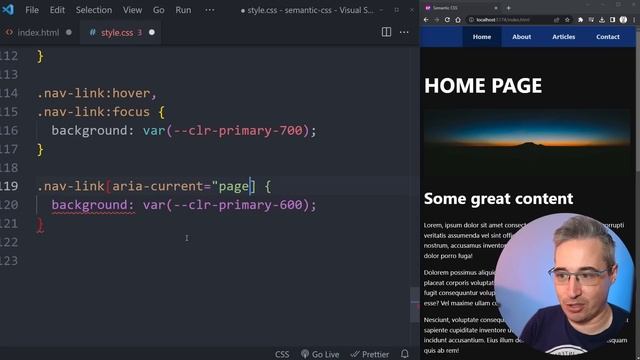The height and width of the screenshot is (360, 640).
Task: Click the Contact nav link in webpage
Action: point(608,37)
